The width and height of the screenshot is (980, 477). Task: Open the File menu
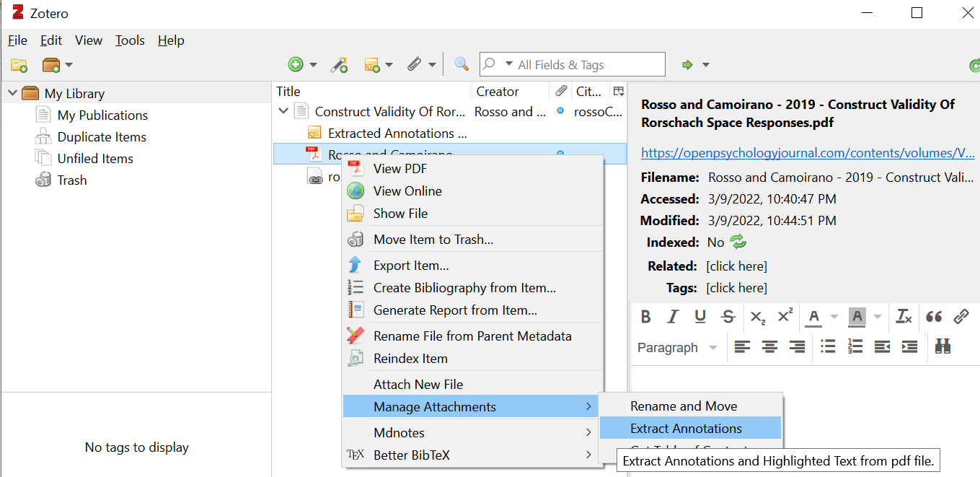click(x=17, y=40)
